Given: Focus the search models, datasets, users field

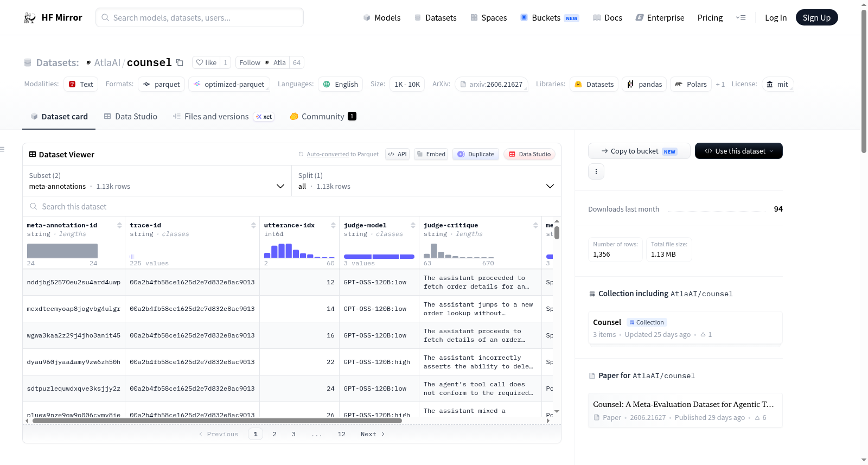Looking at the screenshot, I should point(200,17).
